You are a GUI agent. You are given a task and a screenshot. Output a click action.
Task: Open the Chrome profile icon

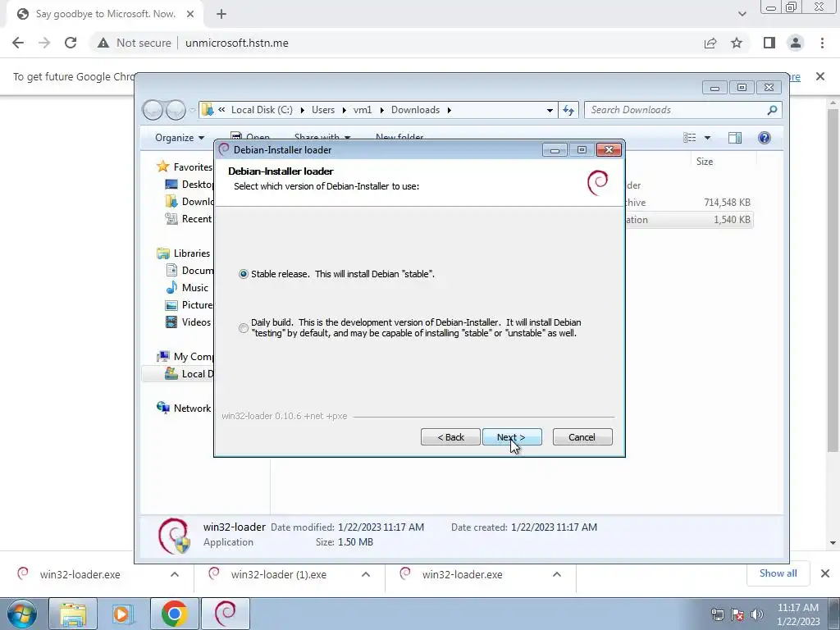point(796,43)
